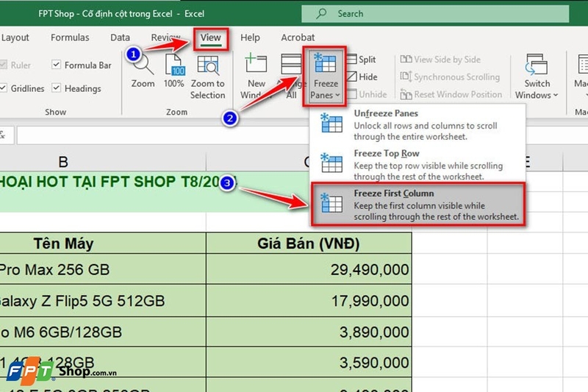
Task: Click into the title bar Search box
Action: 435,14
